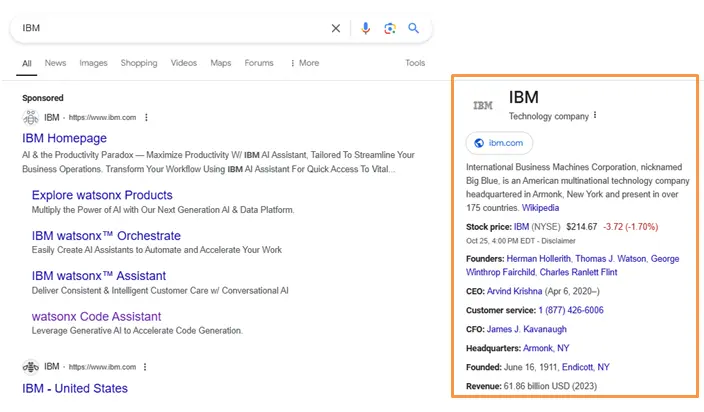Select the Shopping tab
Viewport: 704px width, 412px height.
pos(139,63)
